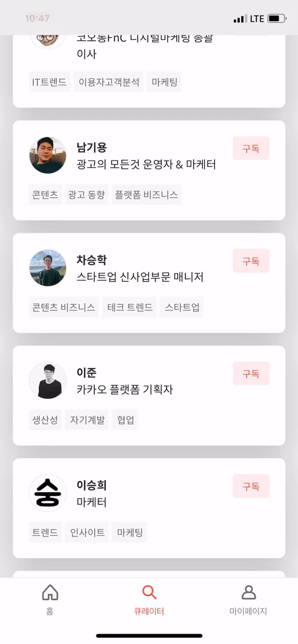Tap the 숭 logo avatar of 이승희
The height and width of the screenshot is (644, 298).
click(x=48, y=493)
